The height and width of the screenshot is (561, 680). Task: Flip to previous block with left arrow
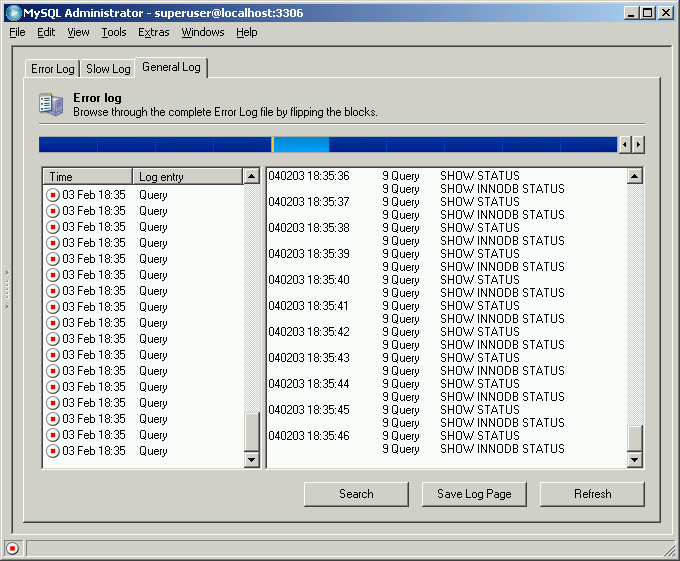coord(625,145)
